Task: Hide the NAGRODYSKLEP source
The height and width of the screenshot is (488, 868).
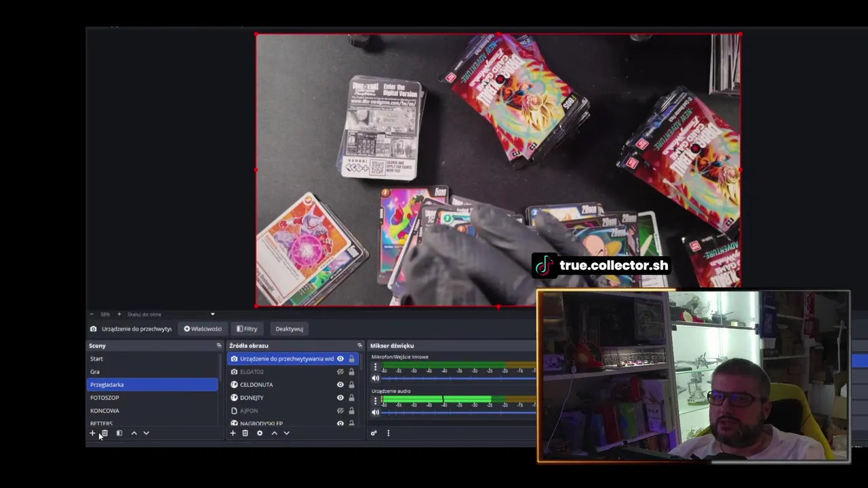Action: (340, 423)
